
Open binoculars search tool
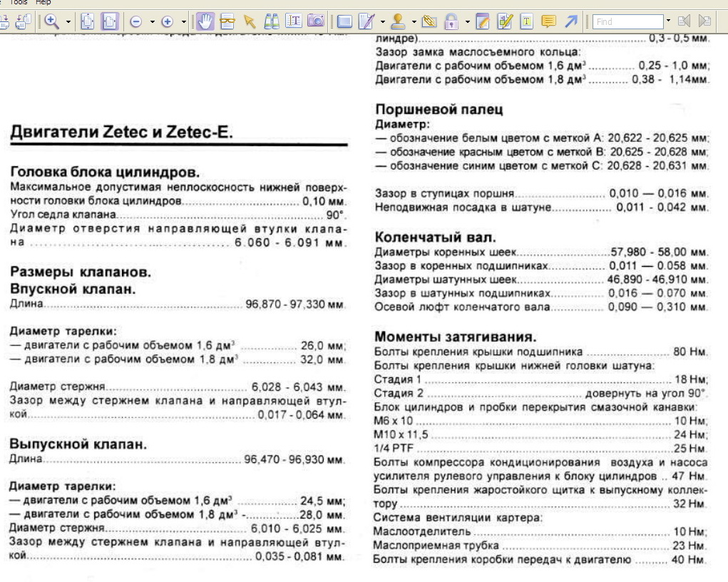click(x=272, y=21)
